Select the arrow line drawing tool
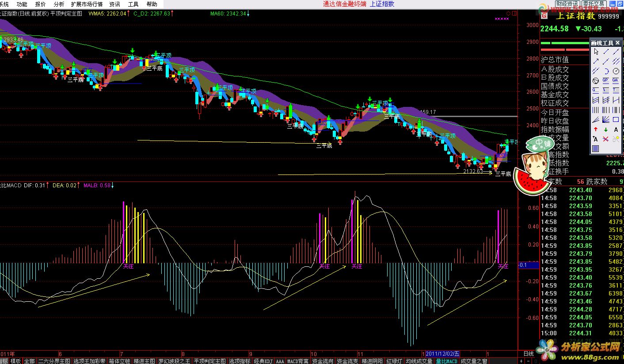 [x=596, y=61]
